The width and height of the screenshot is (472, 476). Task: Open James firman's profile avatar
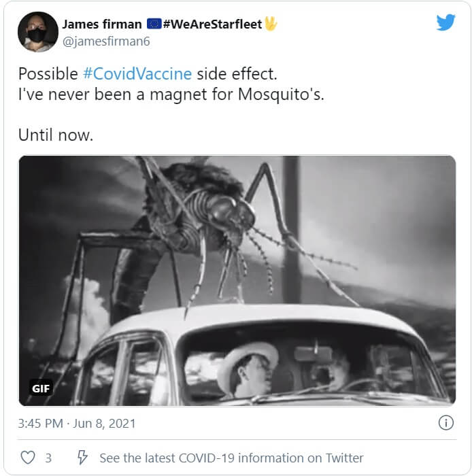point(37,31)
